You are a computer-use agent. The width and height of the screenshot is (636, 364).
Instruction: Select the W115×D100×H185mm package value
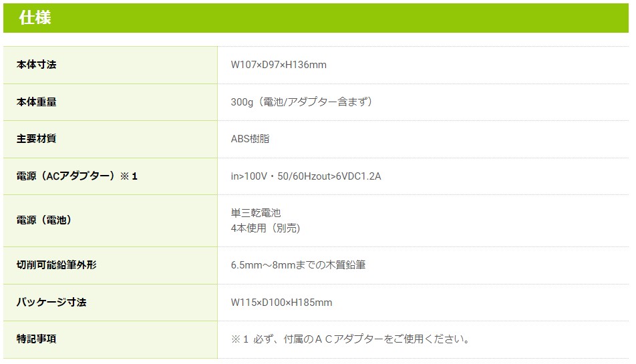tap(281, 302)
